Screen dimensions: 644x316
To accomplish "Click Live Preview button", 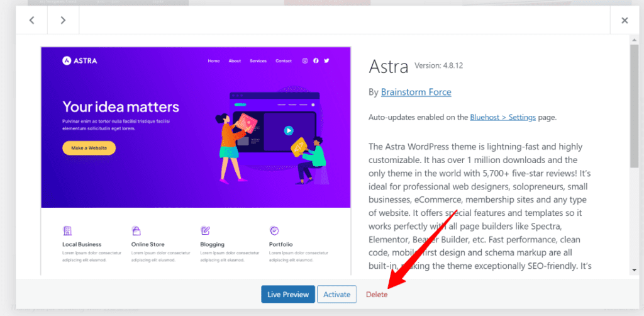I will coord(288,294).
